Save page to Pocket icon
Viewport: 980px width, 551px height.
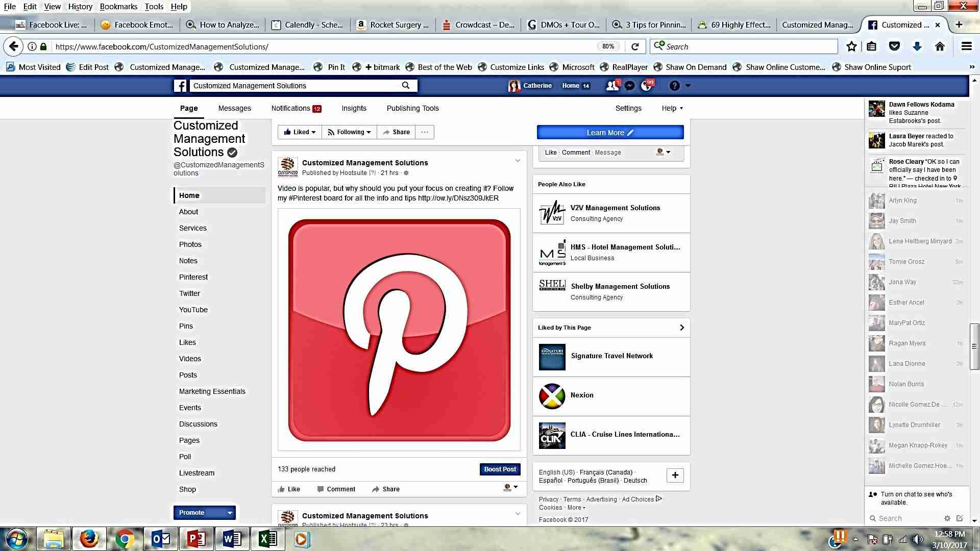894,46
